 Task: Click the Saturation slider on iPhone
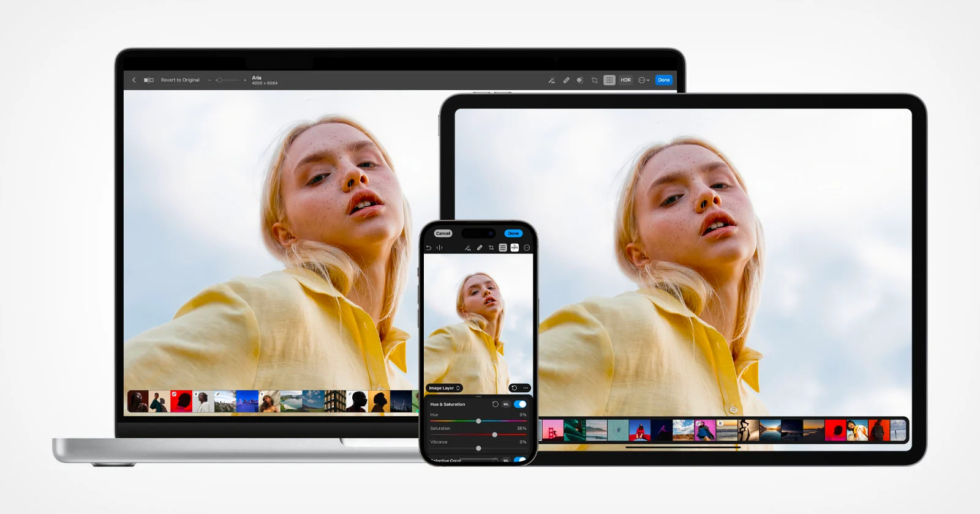click(478, 434)
